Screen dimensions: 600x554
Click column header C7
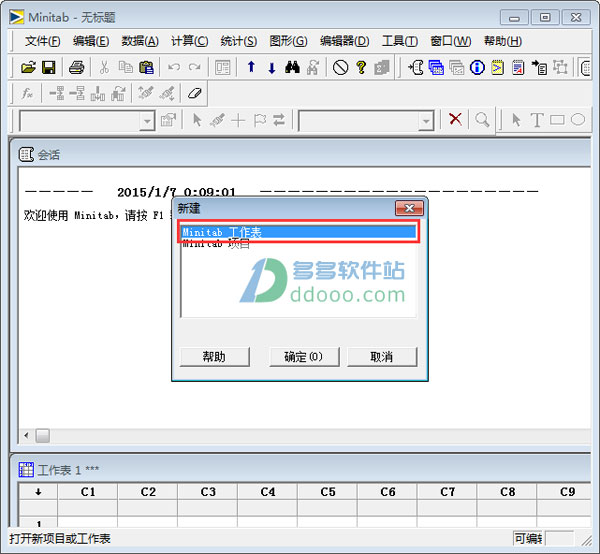pos(447,492)
